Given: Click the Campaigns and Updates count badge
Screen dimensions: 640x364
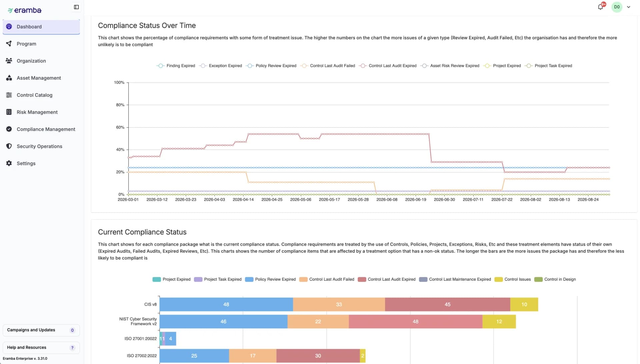Looking at the screenshot, I should click(72, 330).
